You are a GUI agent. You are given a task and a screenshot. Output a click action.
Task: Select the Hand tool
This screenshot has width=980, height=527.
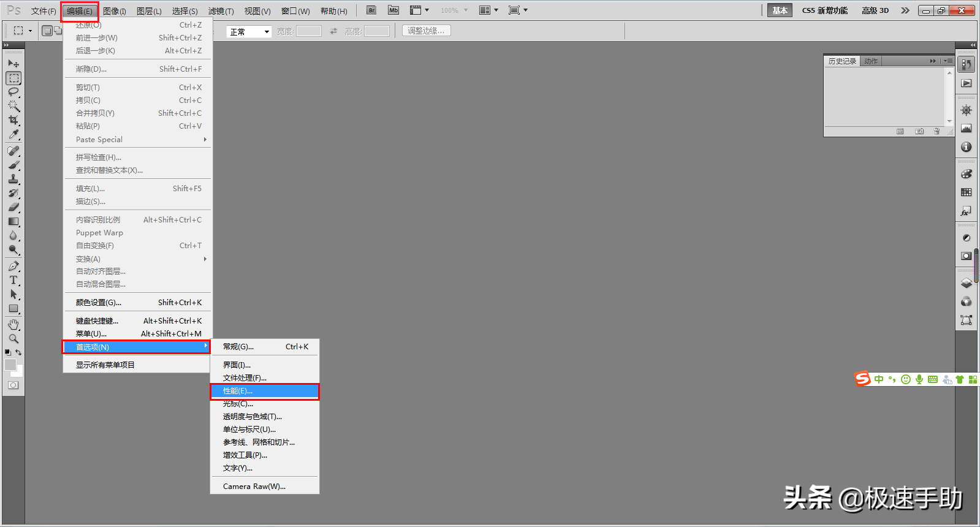click(13, 324)
